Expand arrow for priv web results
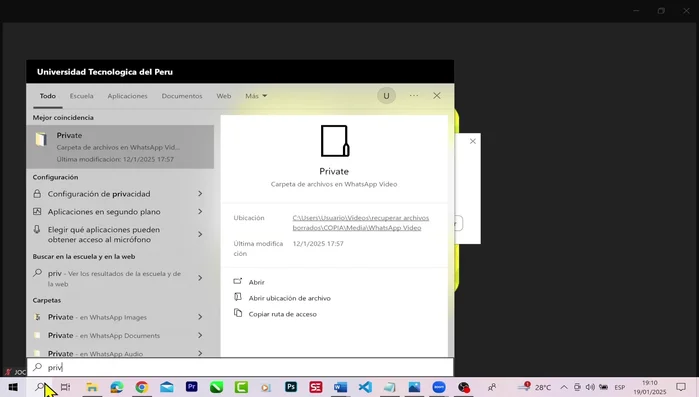Viewport: 699px width, 397px height. point(200,278)
